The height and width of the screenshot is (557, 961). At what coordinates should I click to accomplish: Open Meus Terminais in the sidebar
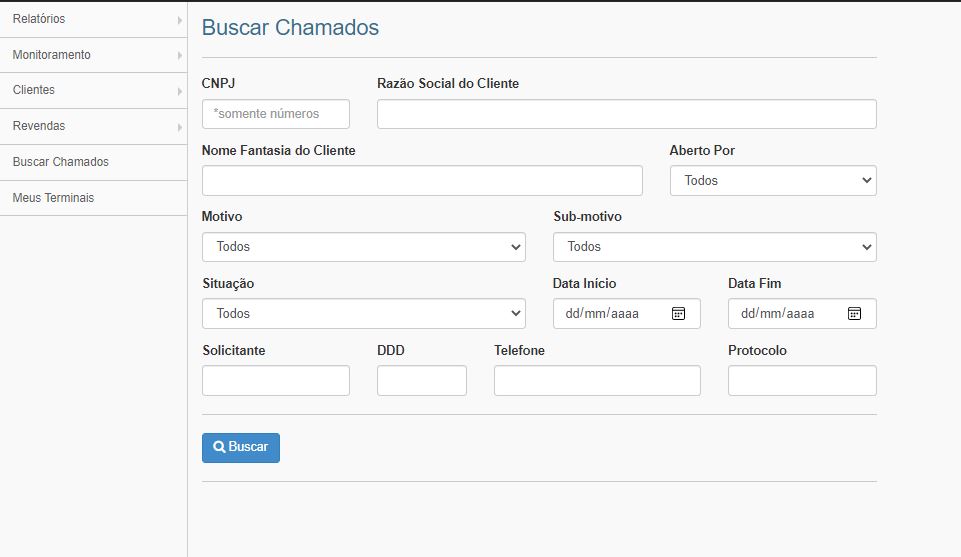[x=53, y=198]
